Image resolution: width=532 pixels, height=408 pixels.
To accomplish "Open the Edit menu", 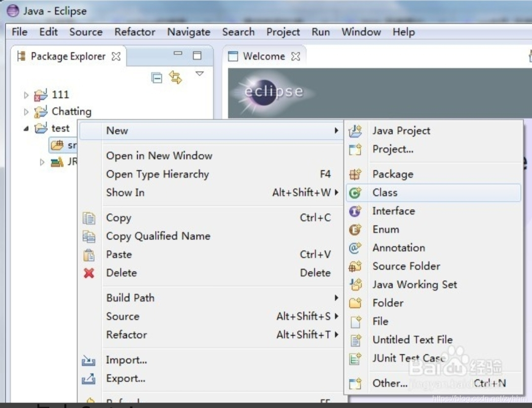I will [48, 32].
